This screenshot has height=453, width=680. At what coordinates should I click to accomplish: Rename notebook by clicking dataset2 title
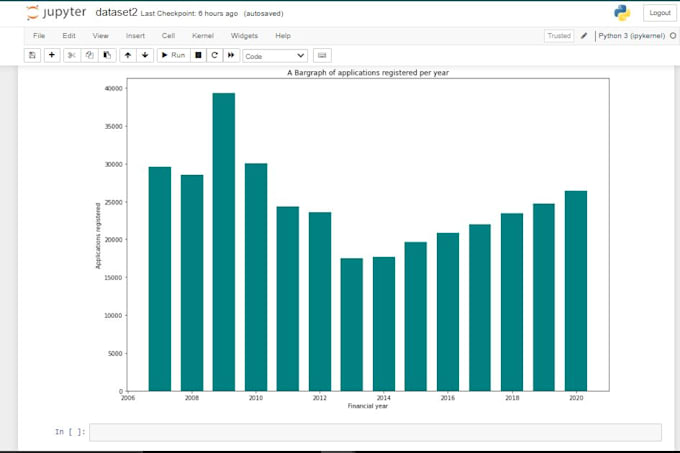click(116, 13)
